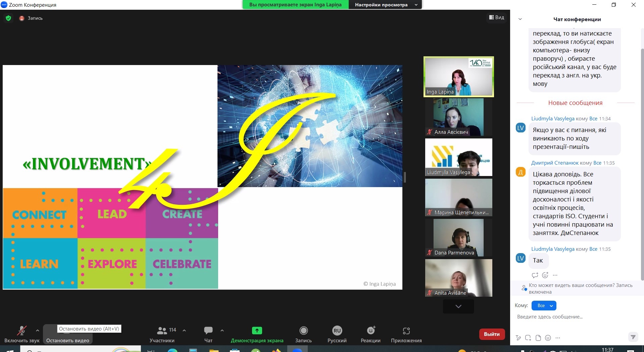The image size is (644, 352).
Task: Open the Участники participants panel
Action: click(162, 334)
